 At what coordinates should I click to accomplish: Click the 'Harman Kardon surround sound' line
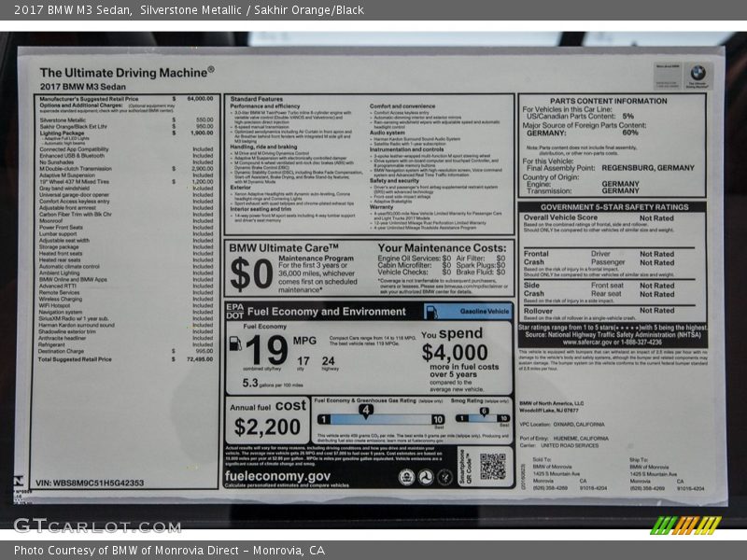[126, 325]
